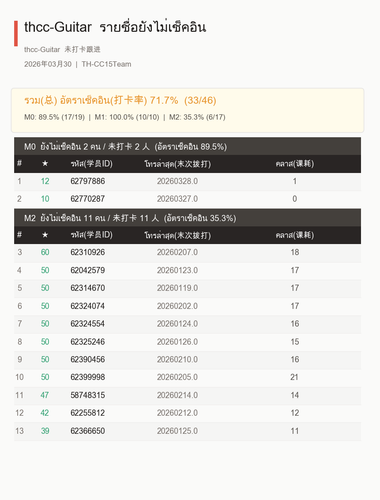Click the M2 section header with 35.3% rate

[x=187, y=218]
